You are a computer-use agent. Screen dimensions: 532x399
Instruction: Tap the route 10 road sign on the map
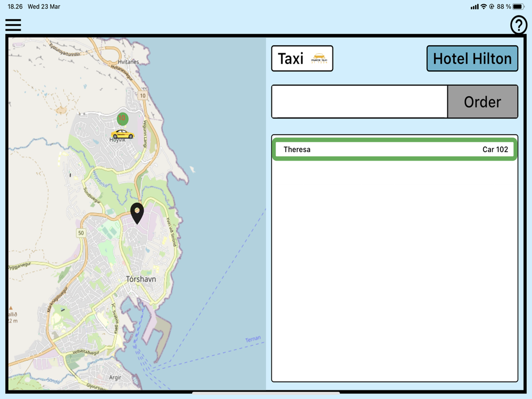coord(143,96)
